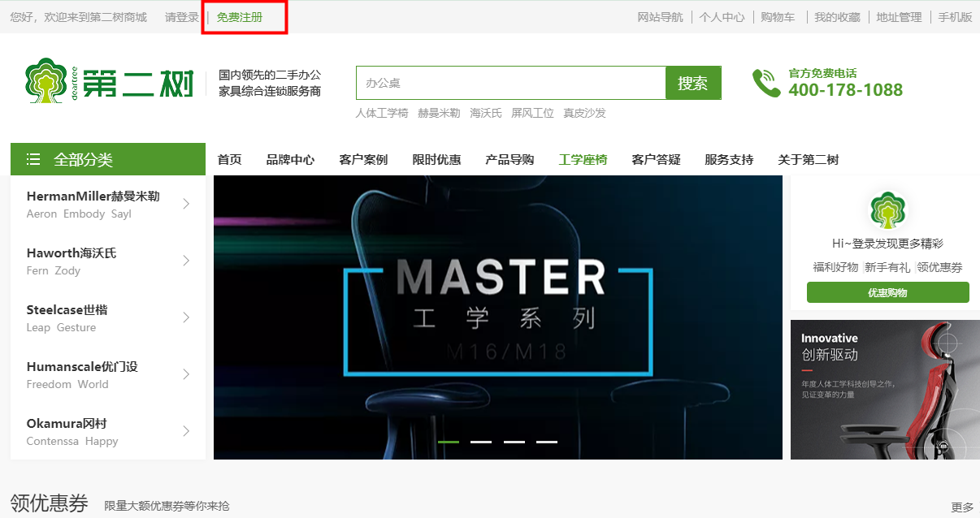Expand the Okamura冈村 category arrow
Image resolution: width=980 pixels, height=518 pixels.
pos(186,431)
